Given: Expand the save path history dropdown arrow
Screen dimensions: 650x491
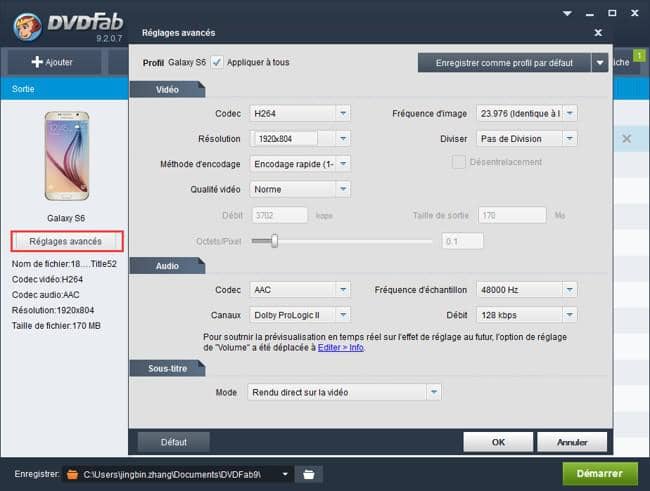Looking at the screenshot, I should tap(285, 474).
